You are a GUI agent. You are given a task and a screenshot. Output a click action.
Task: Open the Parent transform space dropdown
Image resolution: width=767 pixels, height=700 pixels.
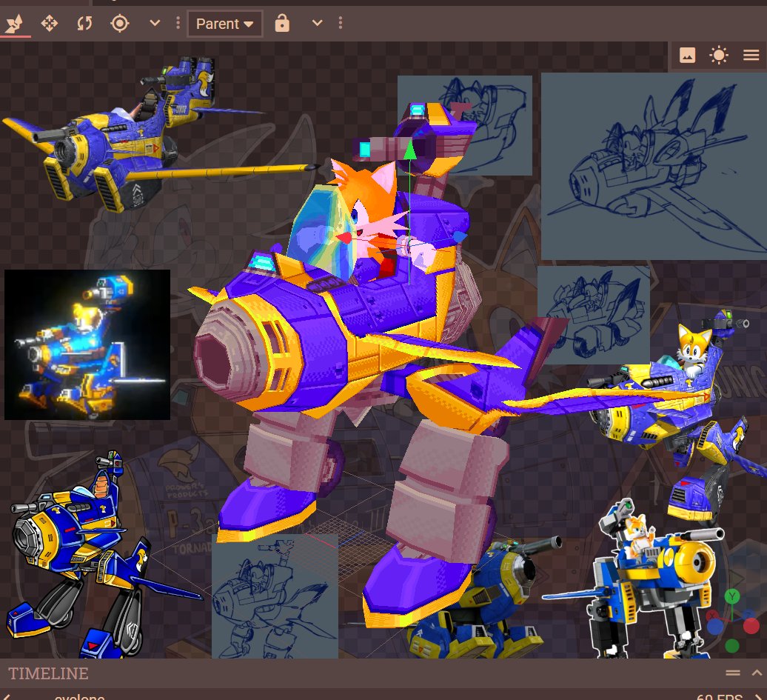[225, 24]
